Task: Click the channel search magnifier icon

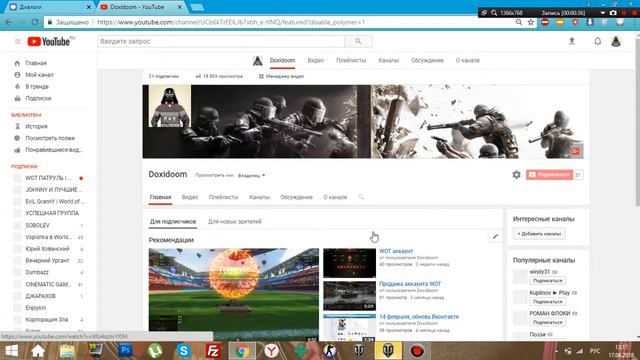Action: 361,197
